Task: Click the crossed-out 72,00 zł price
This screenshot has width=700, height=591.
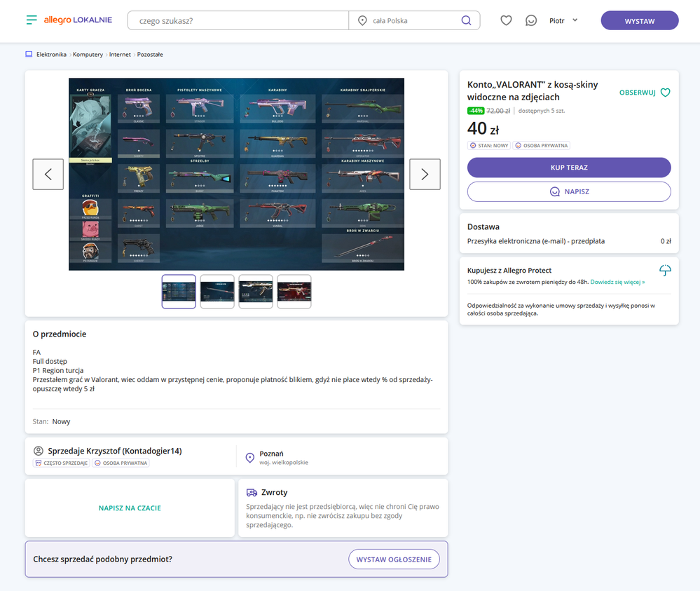Action: click(498, 111)
